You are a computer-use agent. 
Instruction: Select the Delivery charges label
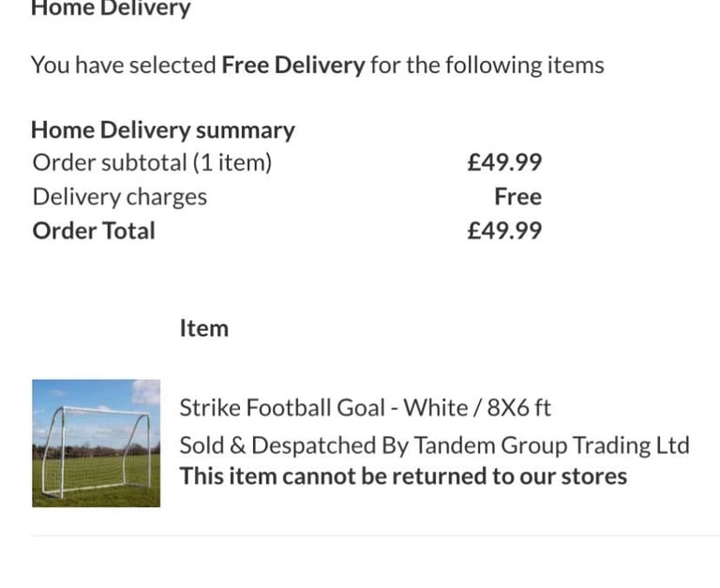point(120,197)
